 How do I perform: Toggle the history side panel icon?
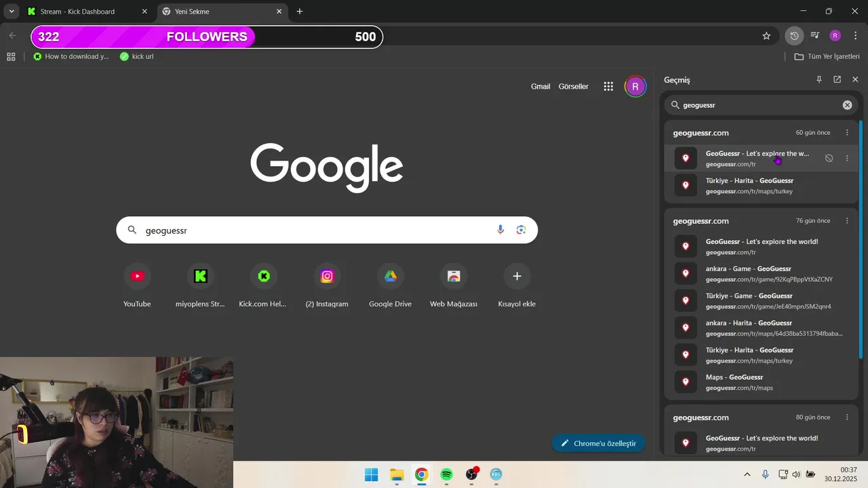point(794,36)
